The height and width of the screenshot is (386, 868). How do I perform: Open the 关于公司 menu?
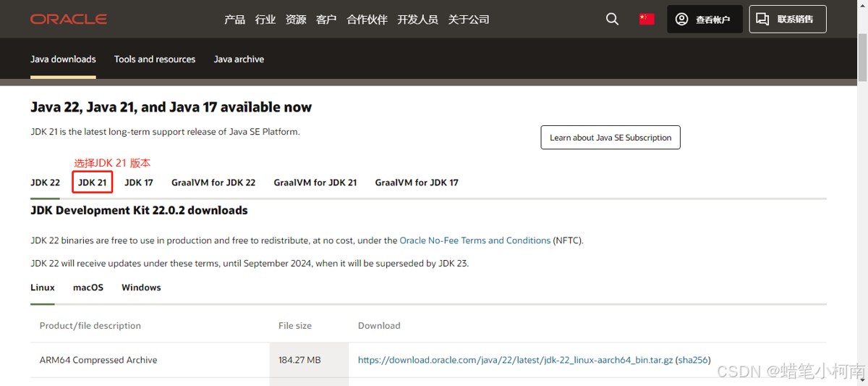click(x=469, y=20)
